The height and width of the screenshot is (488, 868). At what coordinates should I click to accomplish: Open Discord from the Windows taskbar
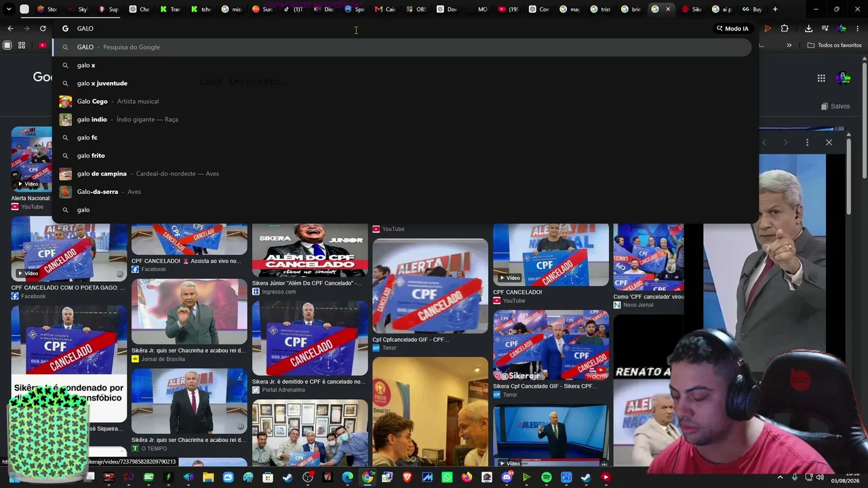(507, 478)
